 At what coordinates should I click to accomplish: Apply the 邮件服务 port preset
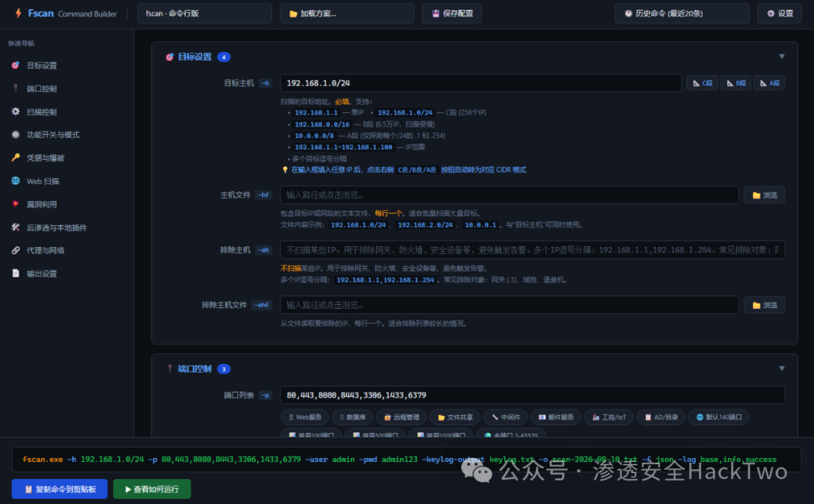click(556, 417)
